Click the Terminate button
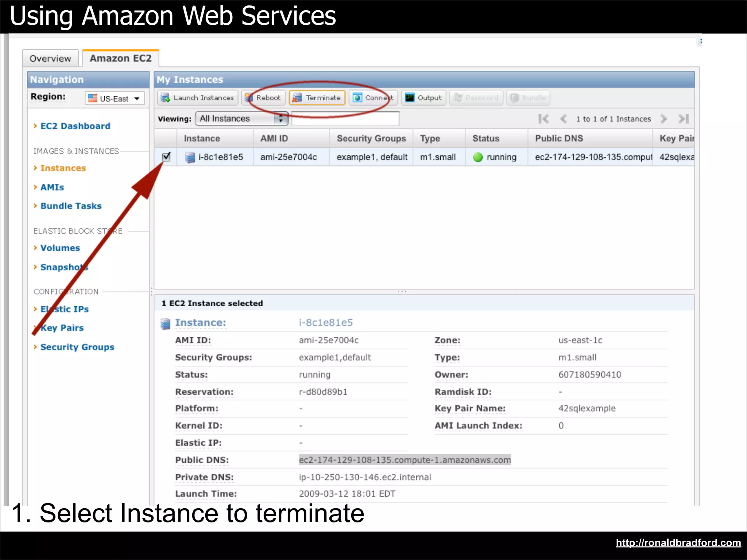 click(317, 98)
